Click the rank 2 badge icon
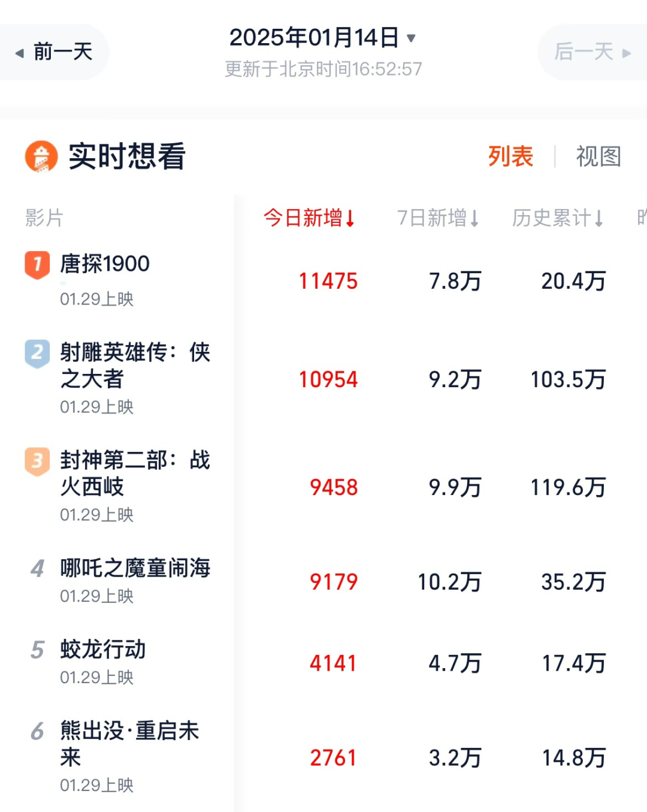647x812 pixels. [37, 353]
